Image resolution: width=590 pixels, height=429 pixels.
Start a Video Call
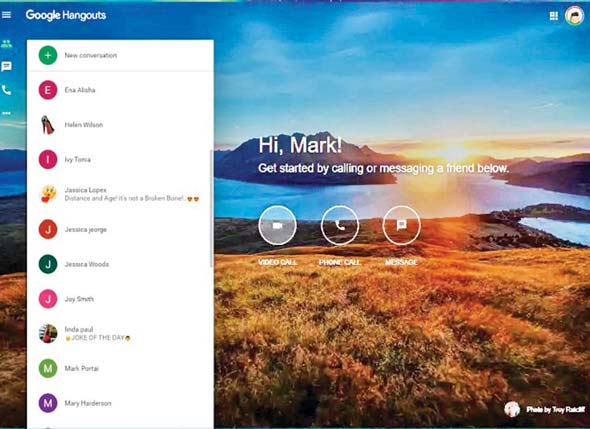pos(277,225)
